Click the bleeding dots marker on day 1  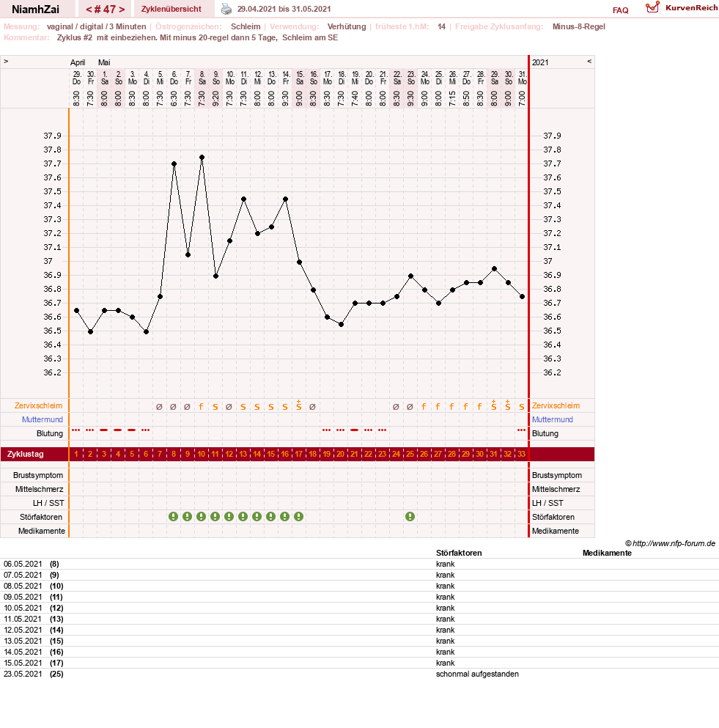point(75,430)
